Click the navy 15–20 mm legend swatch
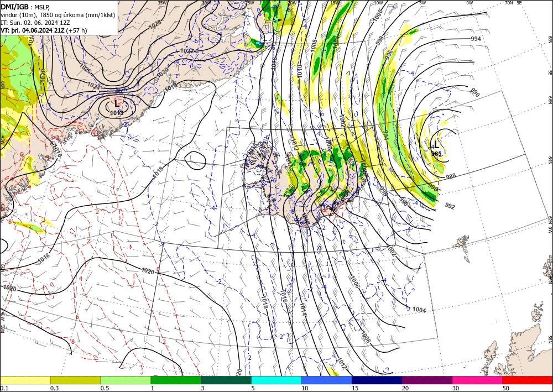This screenshot has width=553, height=392. point(377,380)
